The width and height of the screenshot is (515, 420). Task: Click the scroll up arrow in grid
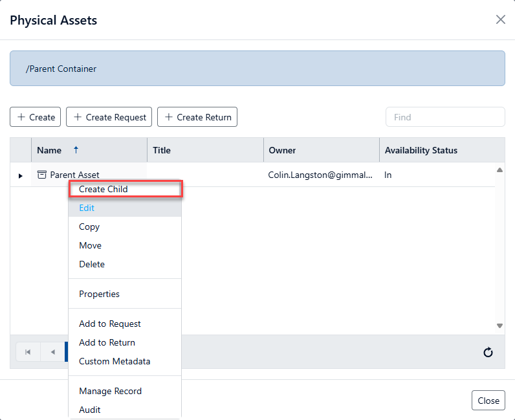499,170
